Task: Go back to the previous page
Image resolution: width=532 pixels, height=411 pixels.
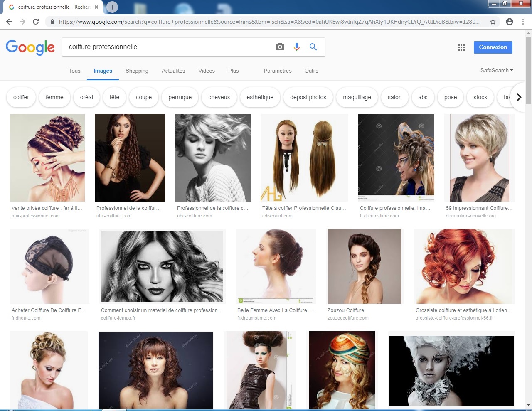Action: (9, 22)
